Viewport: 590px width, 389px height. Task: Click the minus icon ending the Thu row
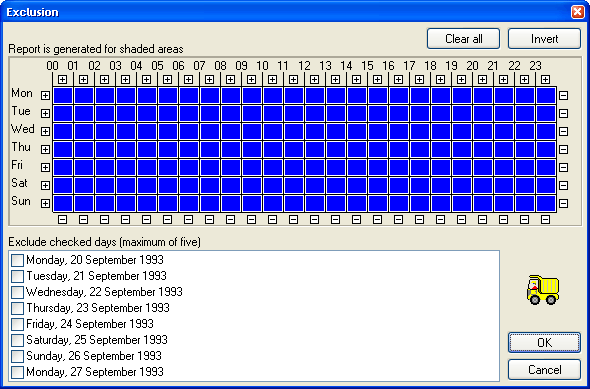coord(563,149)
